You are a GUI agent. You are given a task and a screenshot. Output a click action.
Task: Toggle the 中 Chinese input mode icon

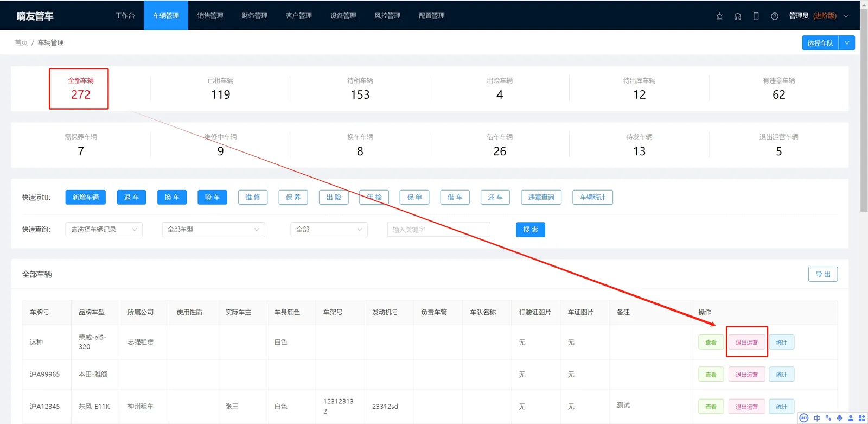pyautogui.click(x=817, y=418)
